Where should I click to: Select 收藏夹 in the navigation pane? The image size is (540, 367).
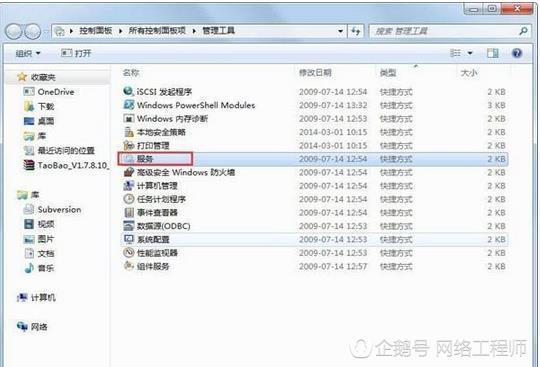pyautogui.click(x=43, y=77)
